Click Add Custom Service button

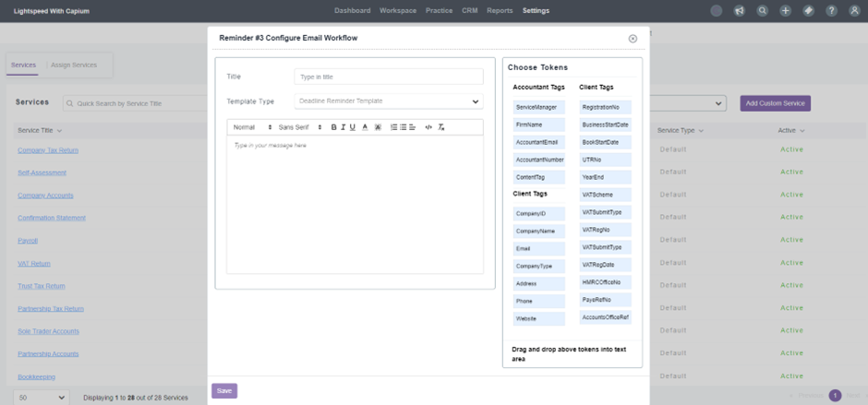(775, 103)
